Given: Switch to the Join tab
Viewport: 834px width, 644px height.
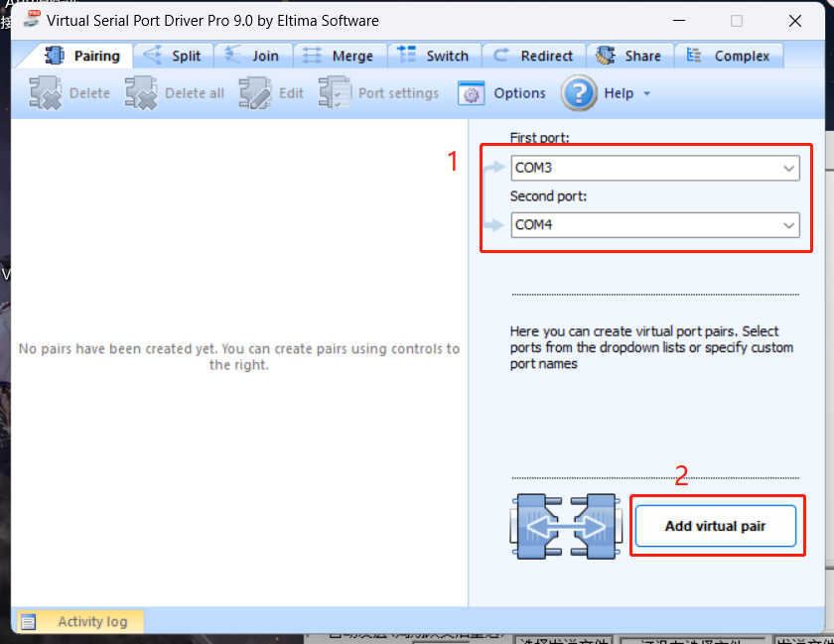Looking at the screenshot, I should coord(254,56).
